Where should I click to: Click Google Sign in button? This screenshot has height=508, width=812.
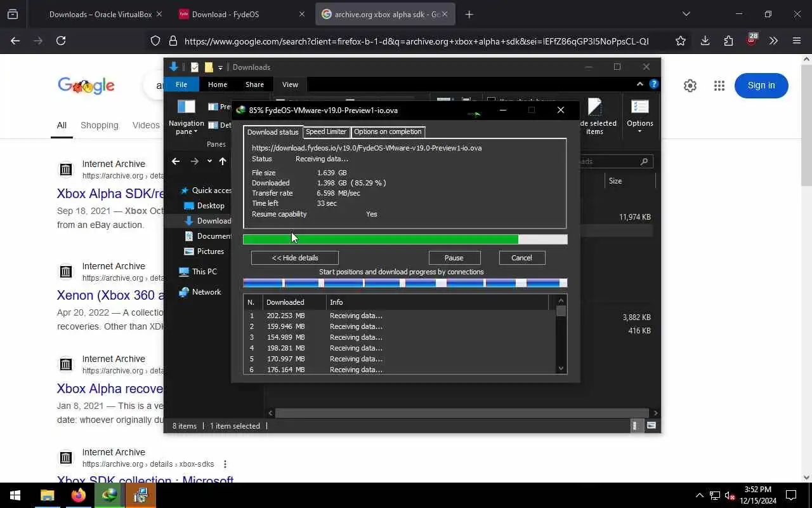pyautogui.click(x=761, y=85)
